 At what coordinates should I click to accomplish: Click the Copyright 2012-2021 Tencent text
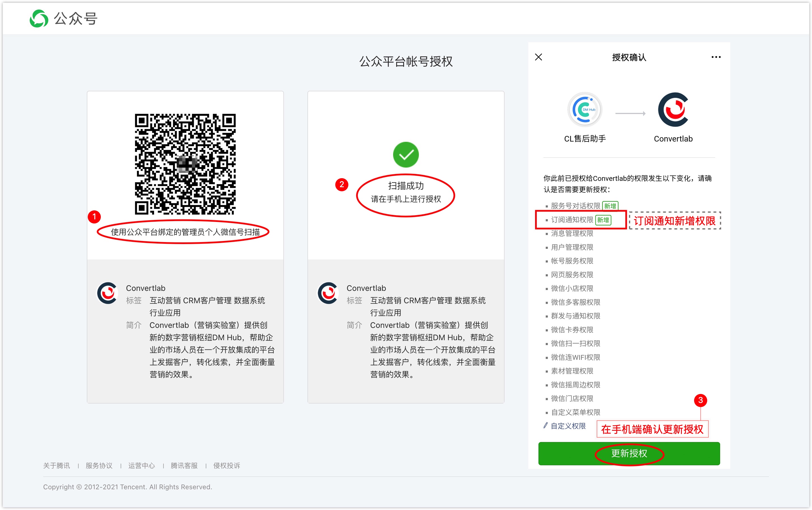coord(127,487)
